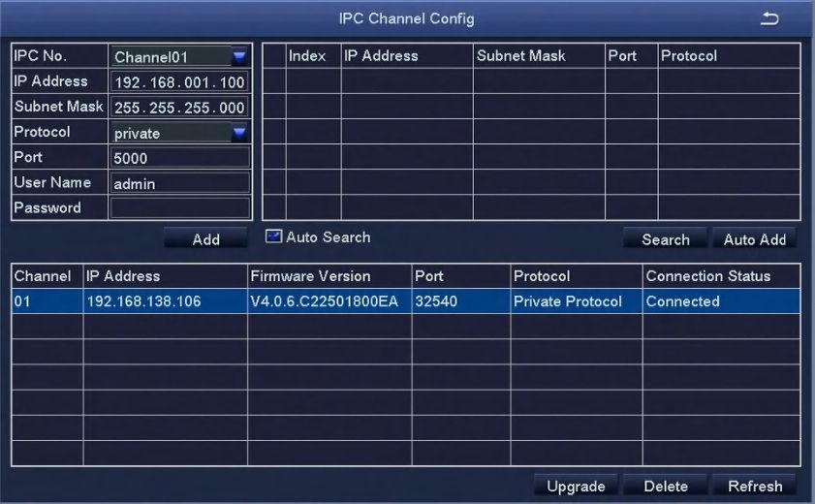Image resolution: width=815 pixels, height=504 pixels.
Task: Select the Port 5000 field
Action: pos(180,158)
